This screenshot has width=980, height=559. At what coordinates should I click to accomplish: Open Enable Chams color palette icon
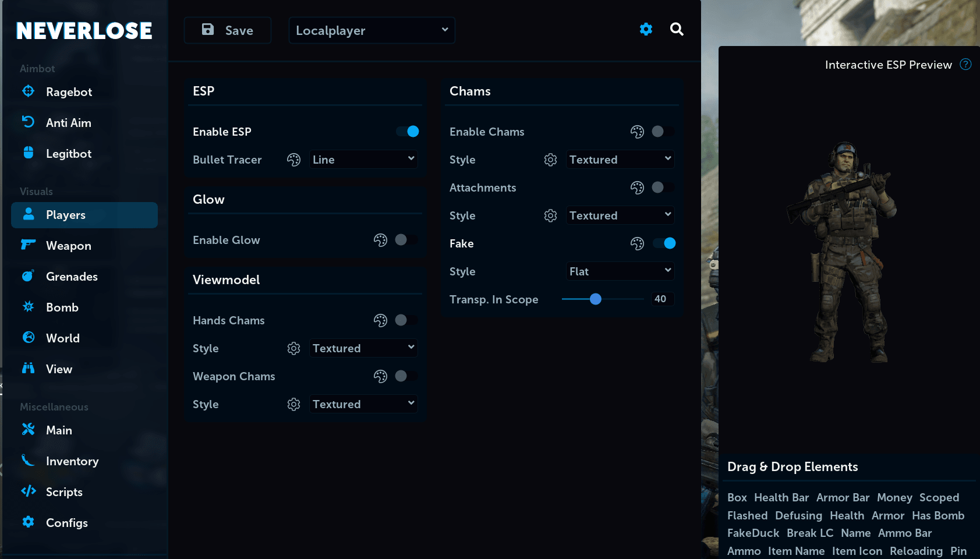(638, 132)
